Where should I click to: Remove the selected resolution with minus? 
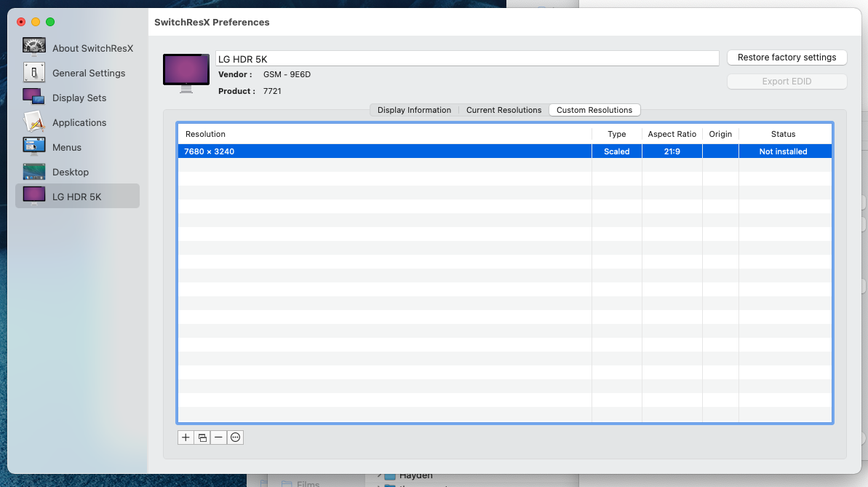tap(219, 437)
